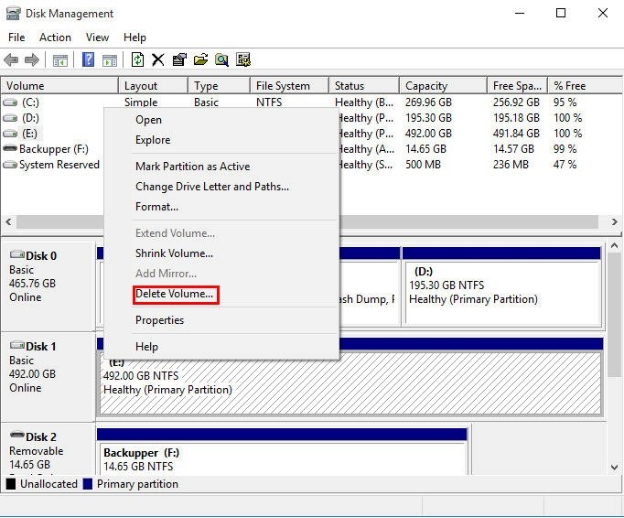Sort by the File System column header
The image size is (624, 518).
click(290, 86)
